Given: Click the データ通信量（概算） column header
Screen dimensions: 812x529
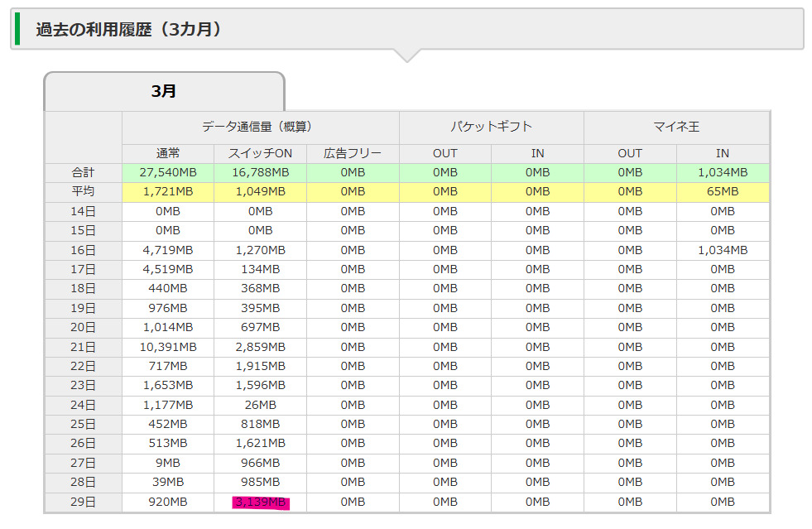Looking at the screenshot, I should coord(260,127).
